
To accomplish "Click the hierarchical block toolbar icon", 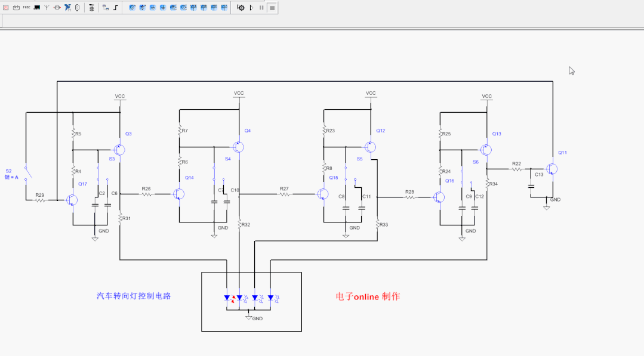I will tap(106, 8).
